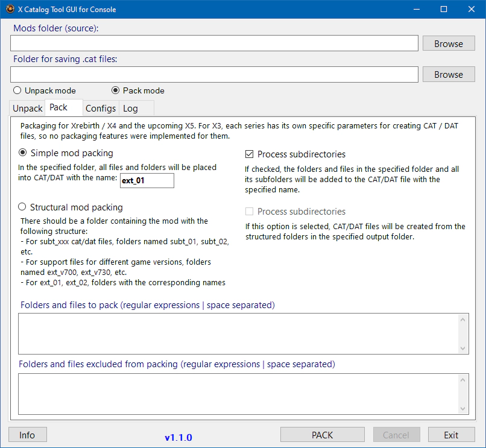
Task: Open the Log tab
Action: [130, 109]
